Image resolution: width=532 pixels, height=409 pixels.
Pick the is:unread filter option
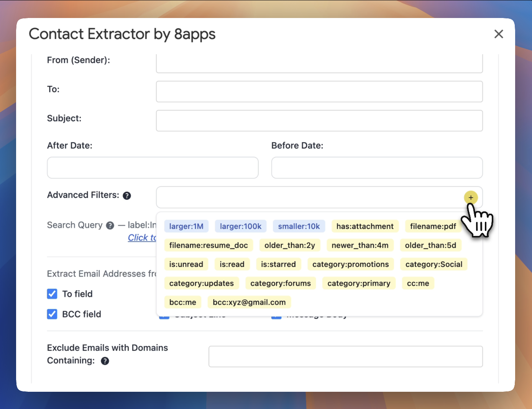[x=186, y=264]
